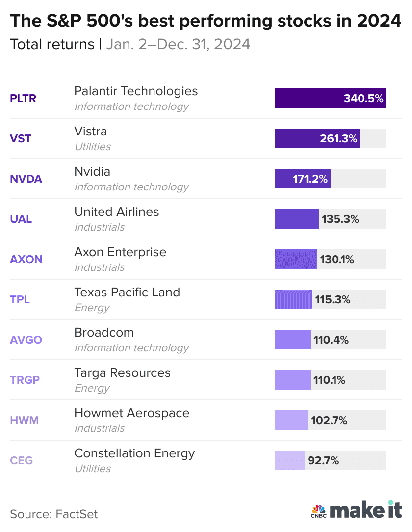Image resolution: width=412 pixels, height=532 pixels.
Task: Click the Nvidia 171.2% bar
Action: coord(302,179)
